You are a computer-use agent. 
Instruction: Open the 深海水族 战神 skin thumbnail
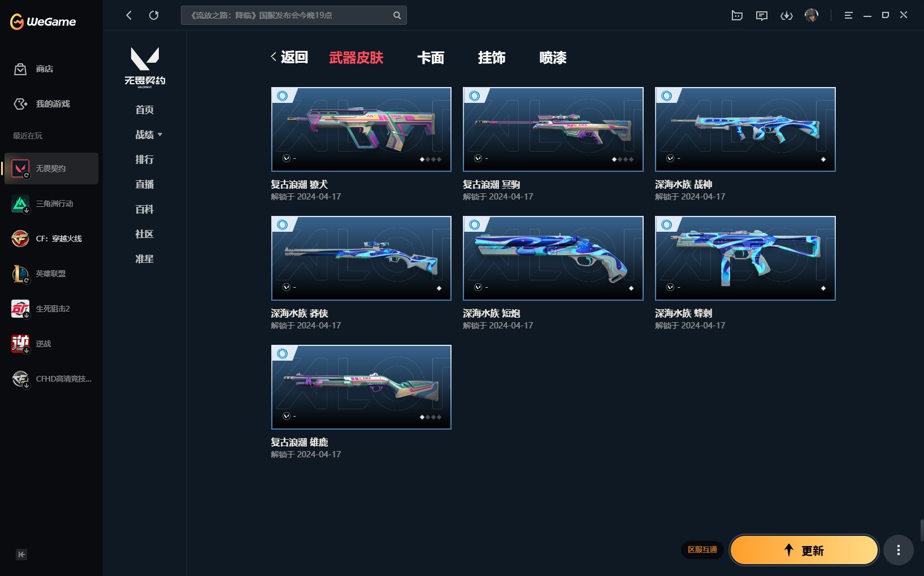tap(745, 129)
